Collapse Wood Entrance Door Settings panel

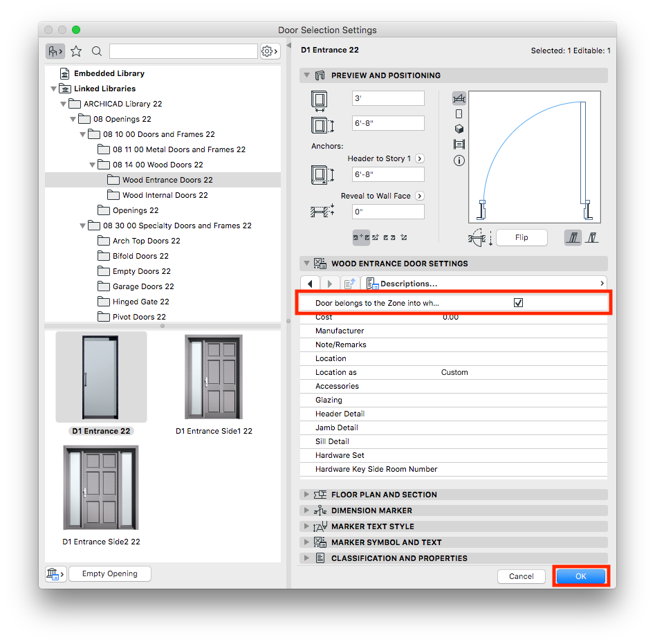pyautogui.click(x=306, y=264)
